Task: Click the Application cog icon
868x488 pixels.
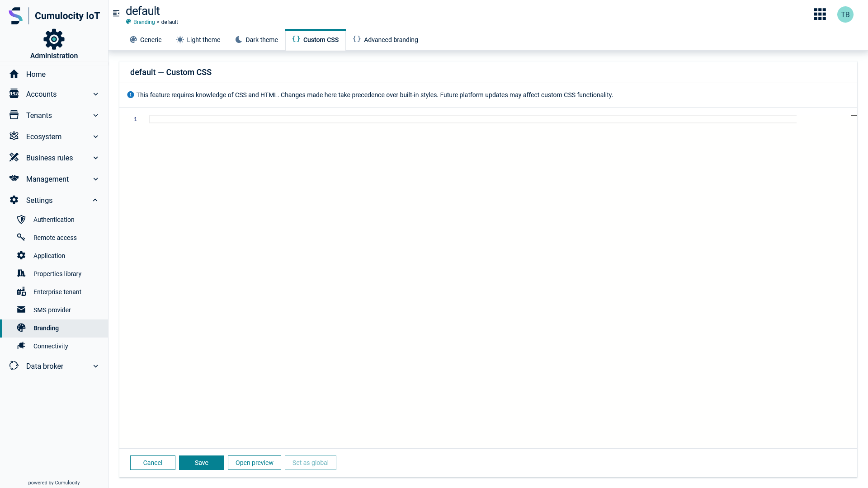Action: point(21,255)
